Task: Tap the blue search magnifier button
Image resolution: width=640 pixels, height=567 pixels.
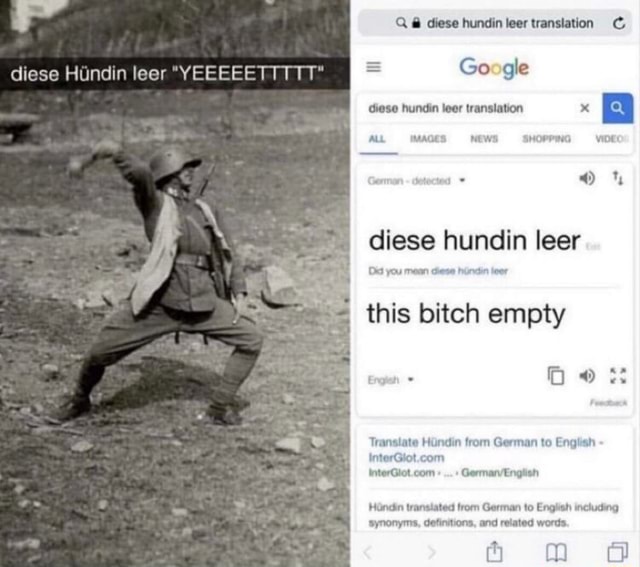Action: coord(618,108)
